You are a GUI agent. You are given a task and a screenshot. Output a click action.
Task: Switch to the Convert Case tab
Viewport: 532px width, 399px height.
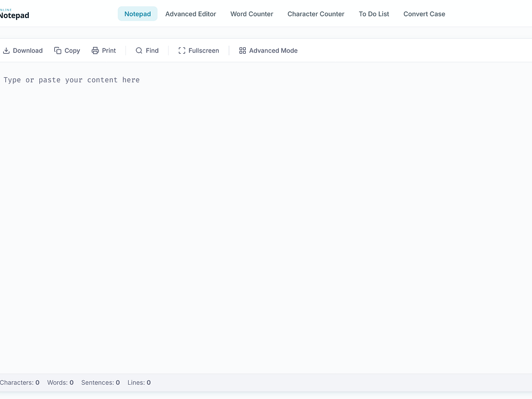tap(424, 14)
